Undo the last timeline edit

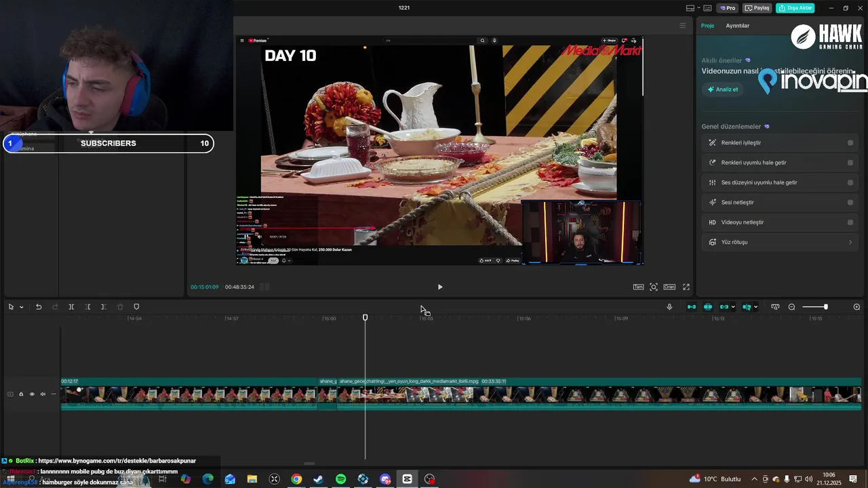pyautogui.click(x=39, y=307)
